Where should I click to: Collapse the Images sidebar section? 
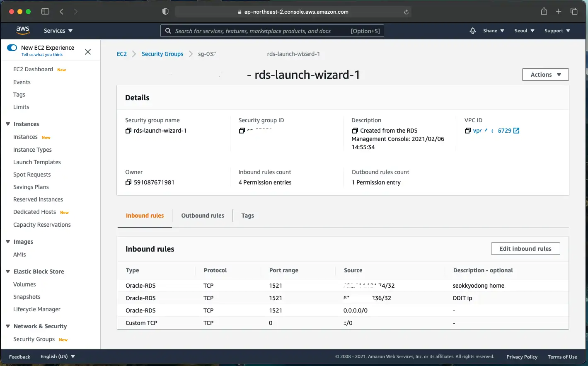[7, 242]
